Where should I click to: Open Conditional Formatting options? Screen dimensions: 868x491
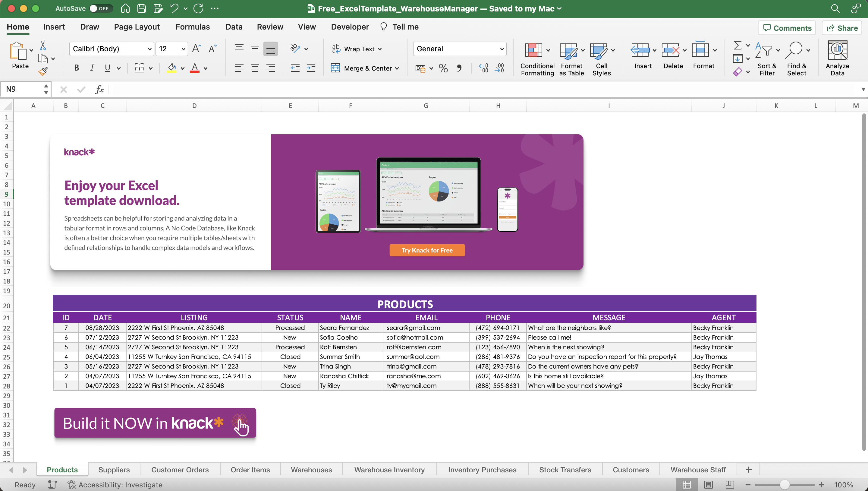[x=536, y=59]
